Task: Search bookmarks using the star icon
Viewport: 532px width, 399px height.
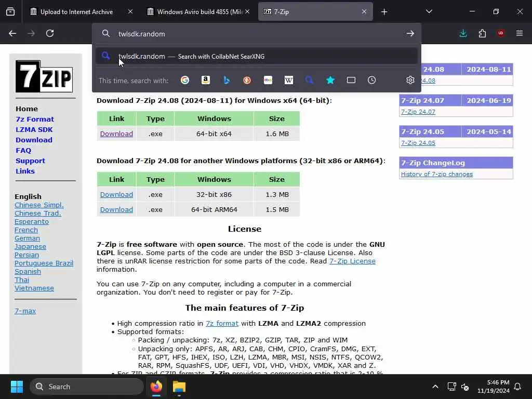Action: (330, 80)
